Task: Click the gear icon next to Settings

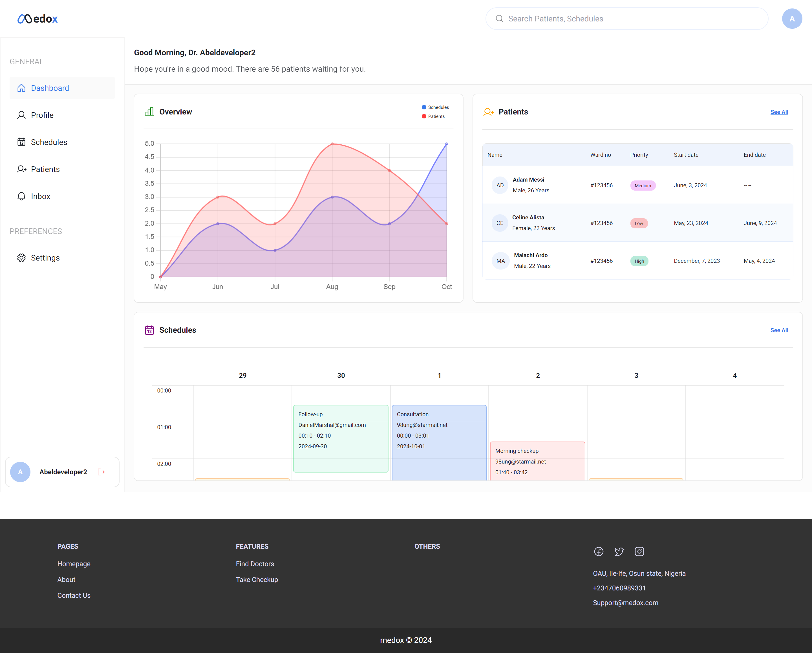Action: coord(21,258)
